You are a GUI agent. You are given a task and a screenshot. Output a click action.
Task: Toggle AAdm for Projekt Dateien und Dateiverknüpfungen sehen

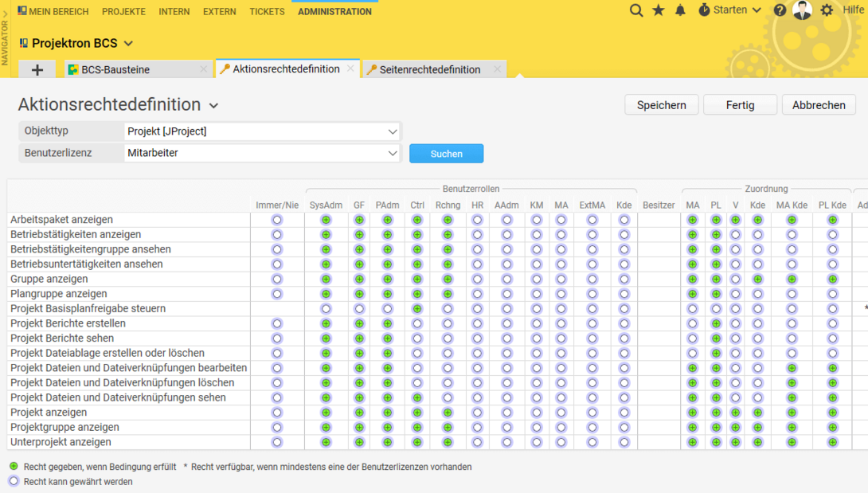506,397
